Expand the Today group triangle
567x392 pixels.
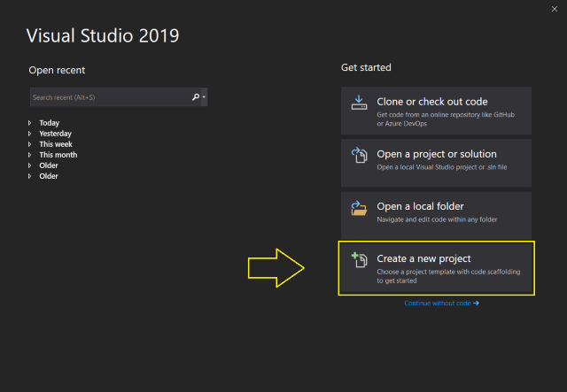point(29,123)
